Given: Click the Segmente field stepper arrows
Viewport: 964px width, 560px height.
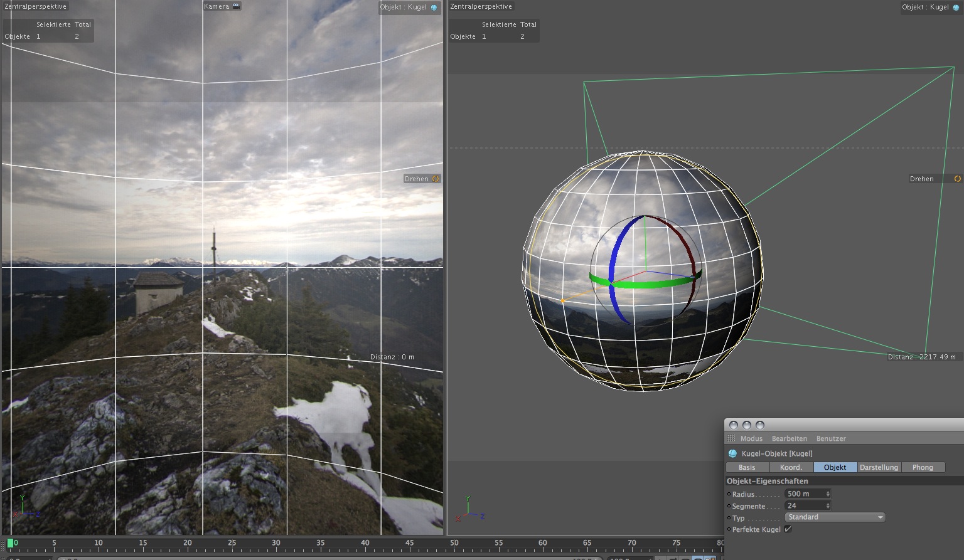Looking at the screenshot, I should click(828, 506).
